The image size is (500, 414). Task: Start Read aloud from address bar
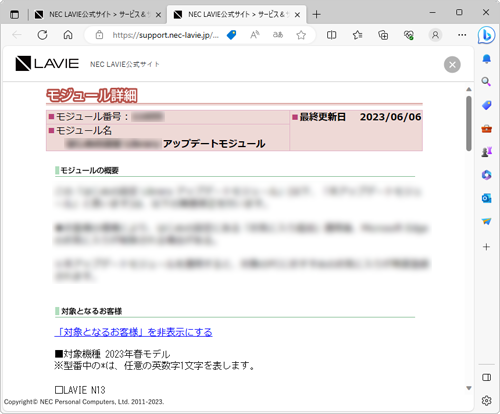(x=255, y=35)
